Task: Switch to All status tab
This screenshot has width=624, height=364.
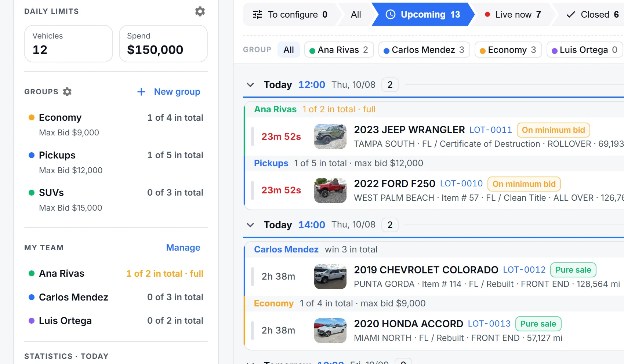Action: coord(356,14)
